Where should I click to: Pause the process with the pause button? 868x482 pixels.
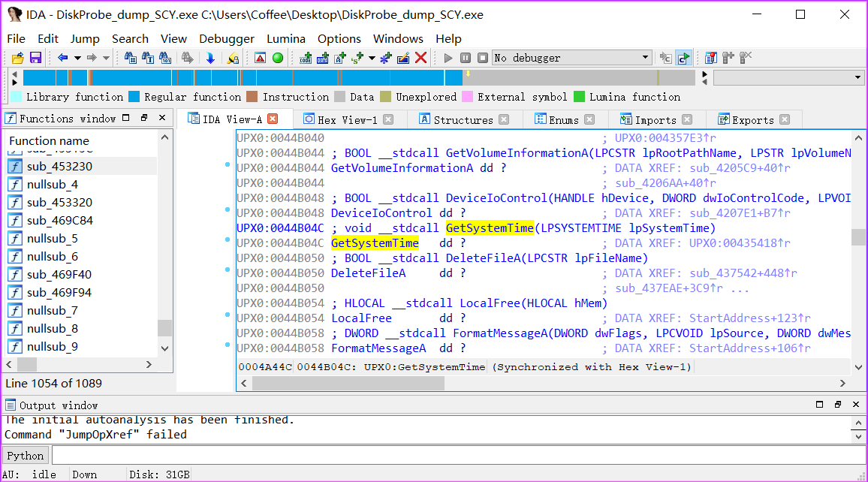pyautogui.click(x=466, y=58)
